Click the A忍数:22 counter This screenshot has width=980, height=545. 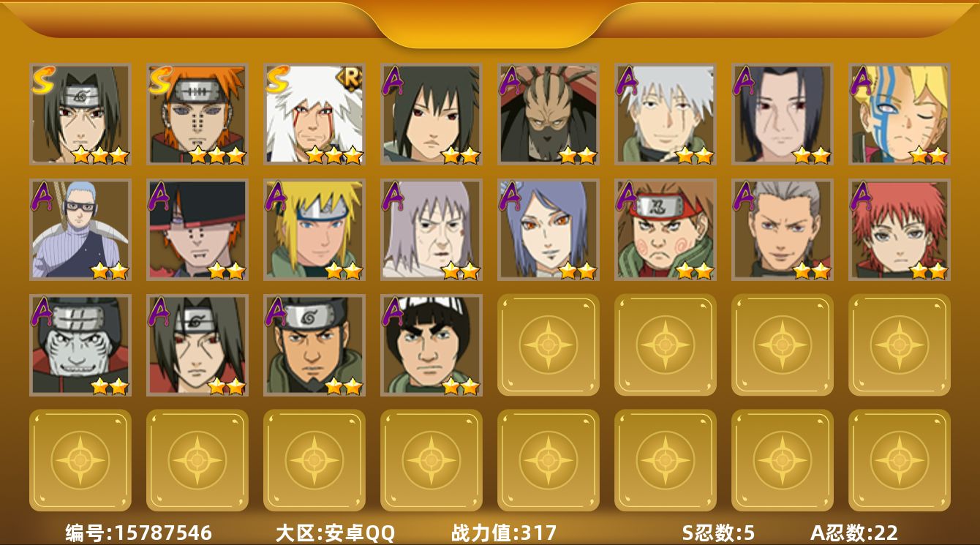[x=854, y=533]
